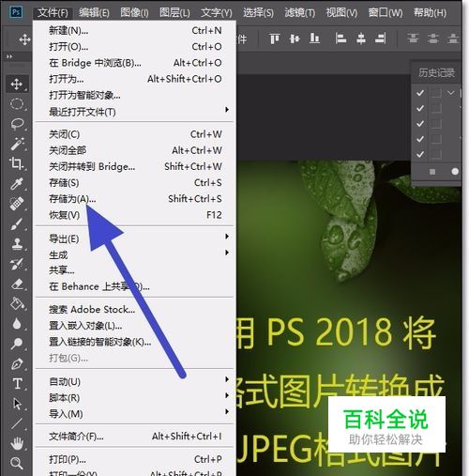The height and width of the screenshot is (476, 469).
Task: Select the Pen tool
Action: click(17, 363)
